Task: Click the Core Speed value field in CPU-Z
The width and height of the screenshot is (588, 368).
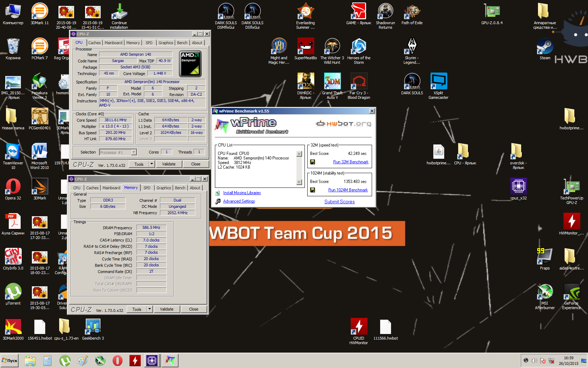Action: click(115, 120)
